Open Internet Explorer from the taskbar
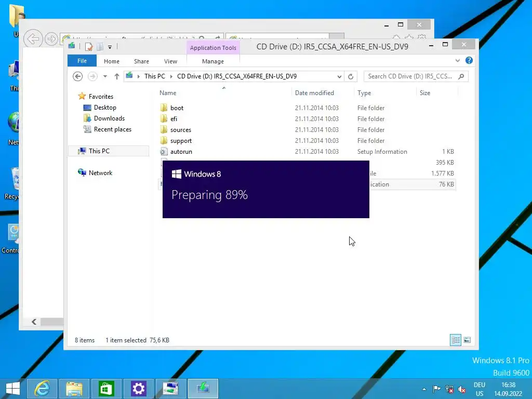Image resolution: width=532 pixels, height=399 pixels. pos(42,389)
